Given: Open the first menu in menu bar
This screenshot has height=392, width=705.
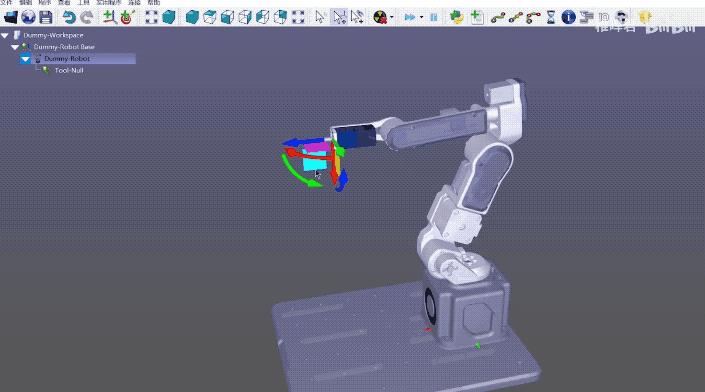Looking at the screenshot, I should pyautogui.click(x=6, y=3).
